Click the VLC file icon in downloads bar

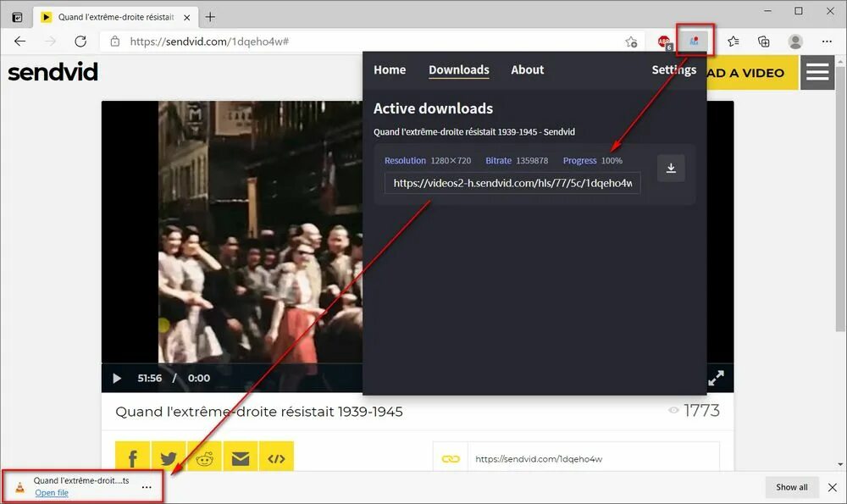pos(19,487)
